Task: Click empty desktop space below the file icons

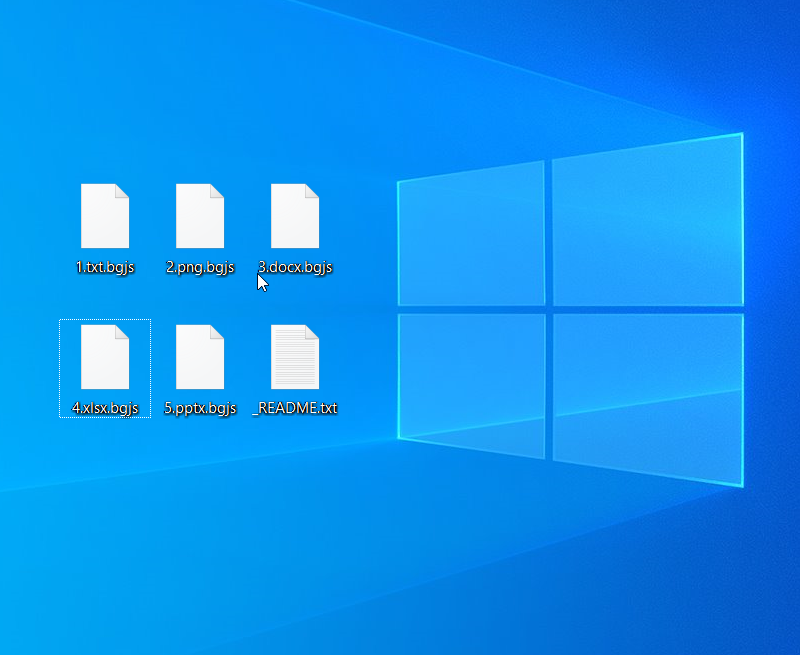Action: coord(200,530)
